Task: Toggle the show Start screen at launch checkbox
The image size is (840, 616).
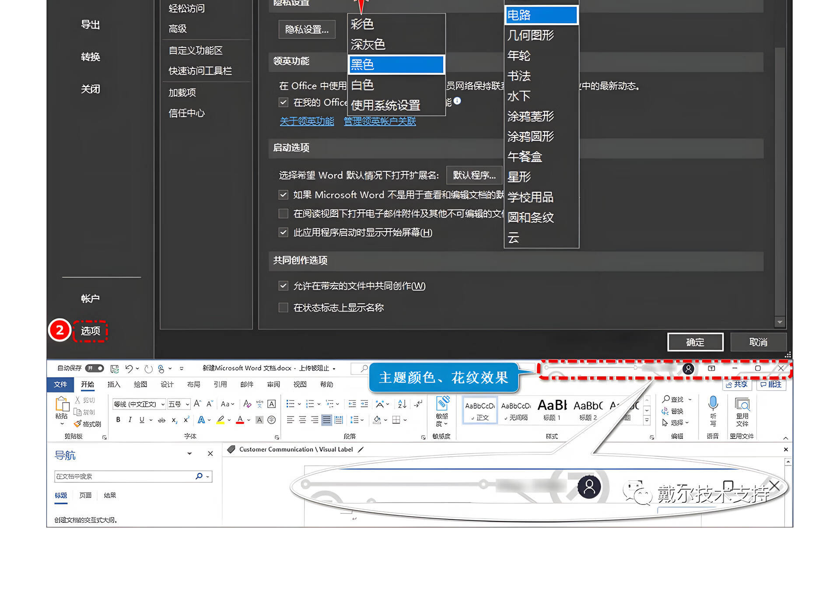Action: point(283,232)
